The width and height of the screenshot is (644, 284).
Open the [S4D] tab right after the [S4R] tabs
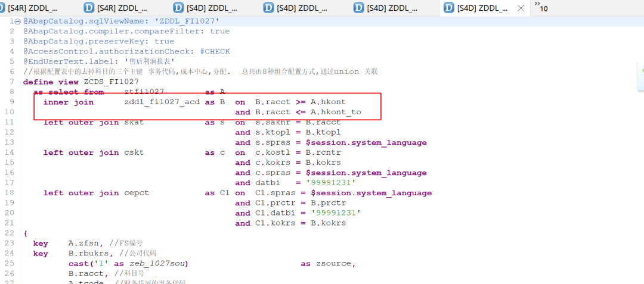click(205, 8)
